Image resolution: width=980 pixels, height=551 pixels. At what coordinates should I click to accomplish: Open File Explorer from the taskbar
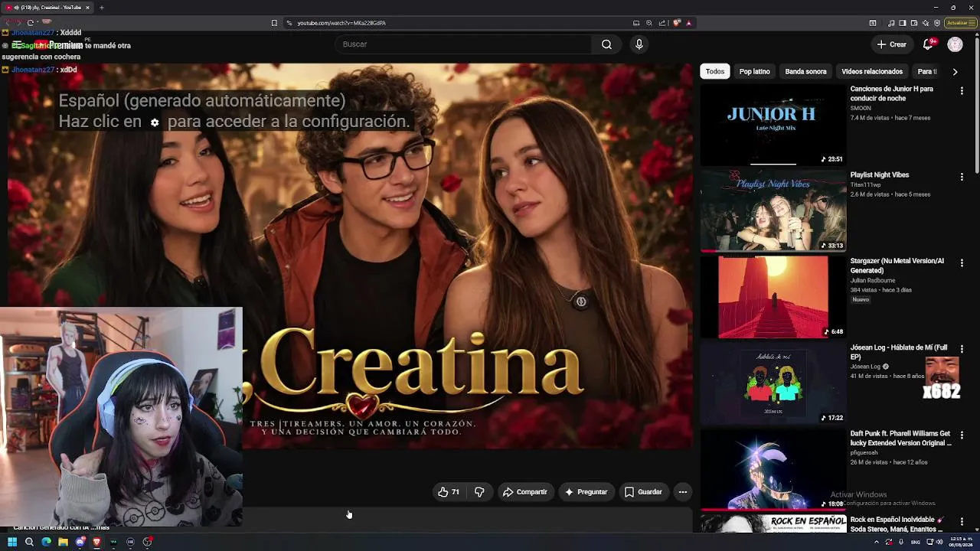63,542
